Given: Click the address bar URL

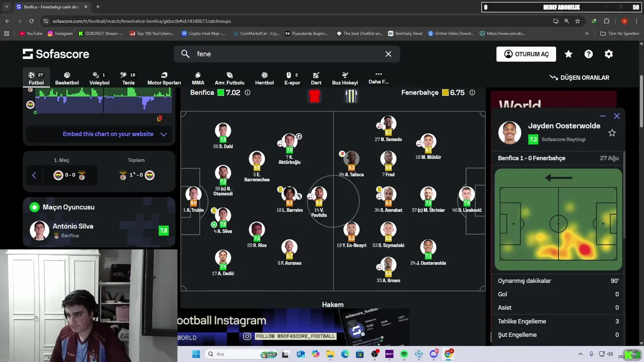Looking at the screenshot, I should coord(141,21).
